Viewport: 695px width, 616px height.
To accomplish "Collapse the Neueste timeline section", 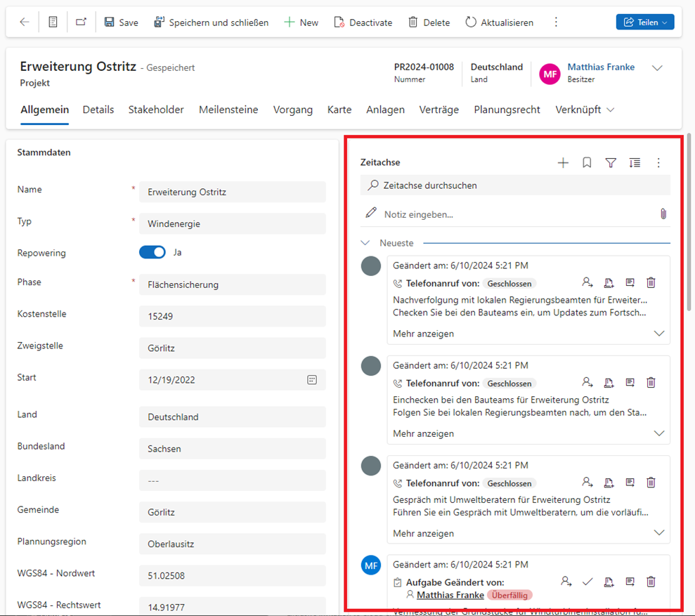I will [x=365, y=243].
